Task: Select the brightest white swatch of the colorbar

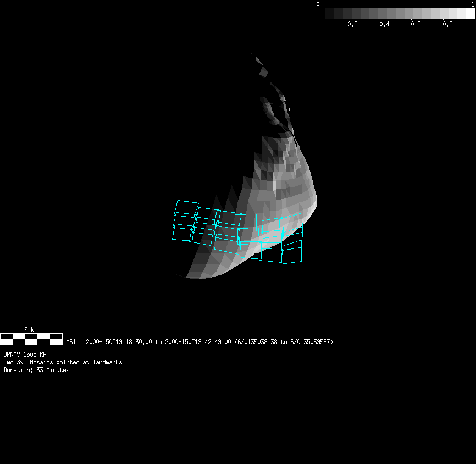Action: pyautogui.click(x=470, y=13)
